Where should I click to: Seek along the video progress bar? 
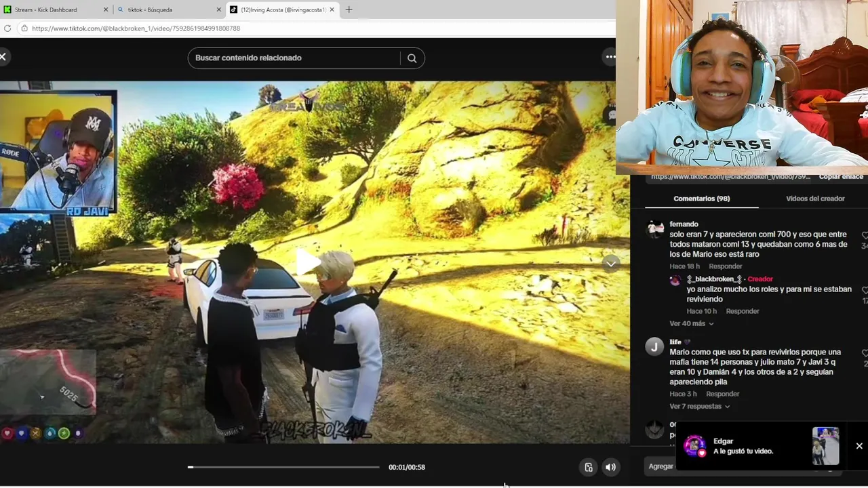pos(283,467)
